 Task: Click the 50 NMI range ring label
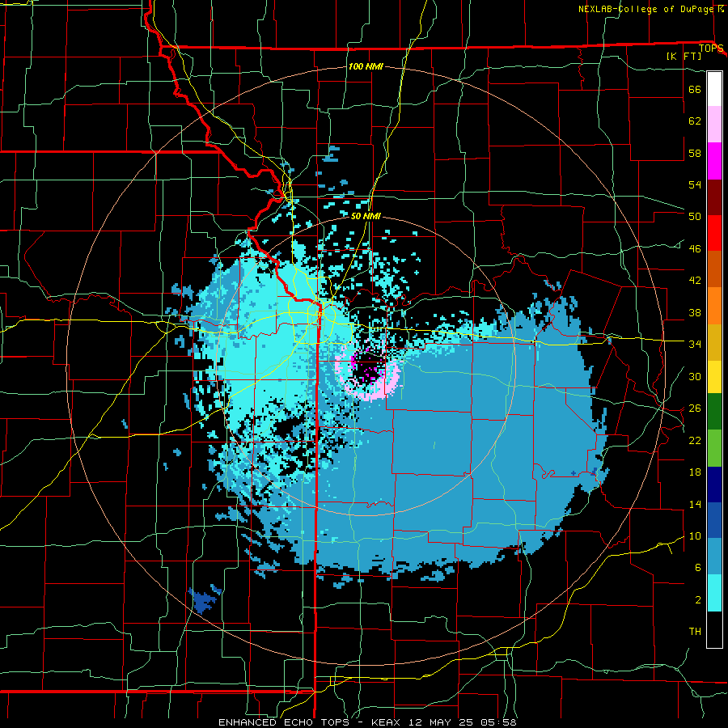click(366, 216)
